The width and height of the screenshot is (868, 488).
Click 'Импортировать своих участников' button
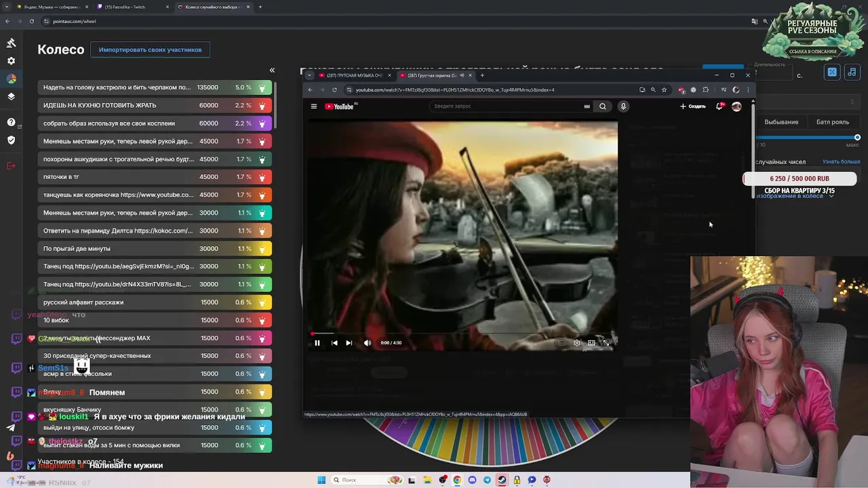point(150,49)
